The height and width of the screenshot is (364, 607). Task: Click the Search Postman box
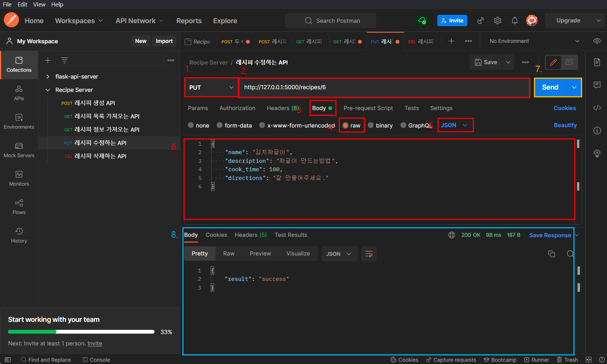click(331, 20)
